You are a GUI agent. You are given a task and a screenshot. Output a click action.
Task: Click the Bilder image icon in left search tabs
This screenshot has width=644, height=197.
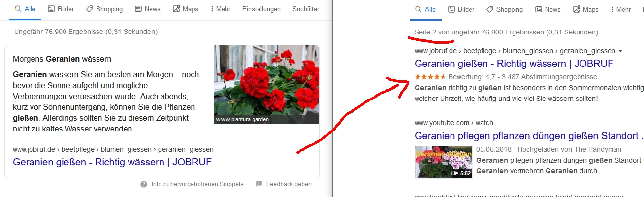click(x=51, y=9)
